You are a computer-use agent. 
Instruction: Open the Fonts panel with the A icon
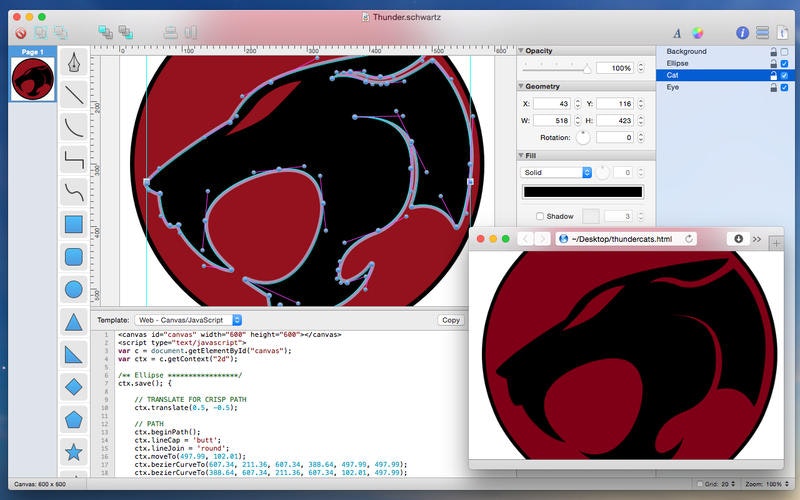(677, 34)
